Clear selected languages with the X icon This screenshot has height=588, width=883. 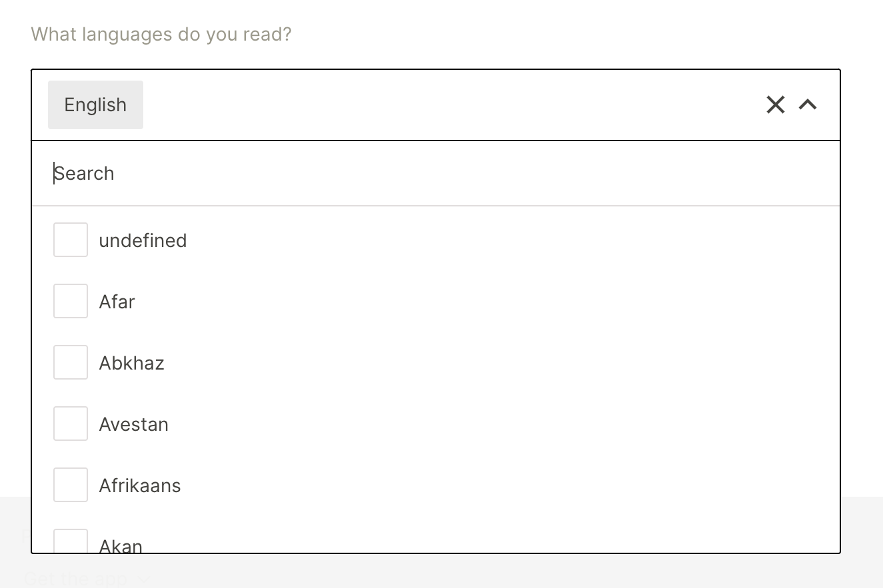tap(775, 105)
